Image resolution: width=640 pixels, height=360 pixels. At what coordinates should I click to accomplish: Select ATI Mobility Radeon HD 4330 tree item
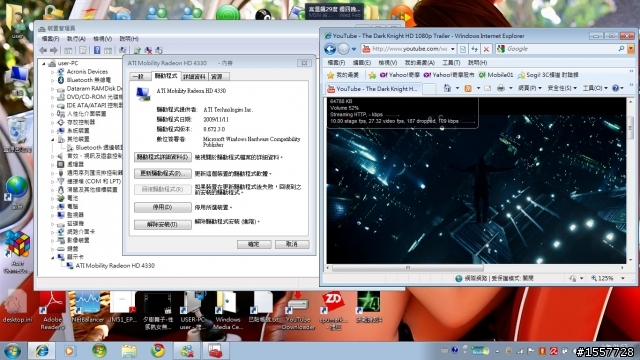[115, 266]
